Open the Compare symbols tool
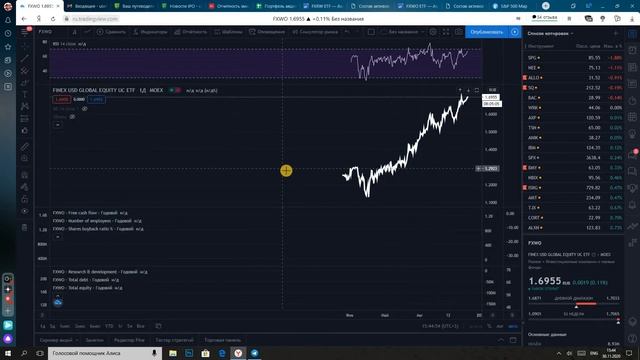This screenshot has width=640, height=360. point(111,32)
